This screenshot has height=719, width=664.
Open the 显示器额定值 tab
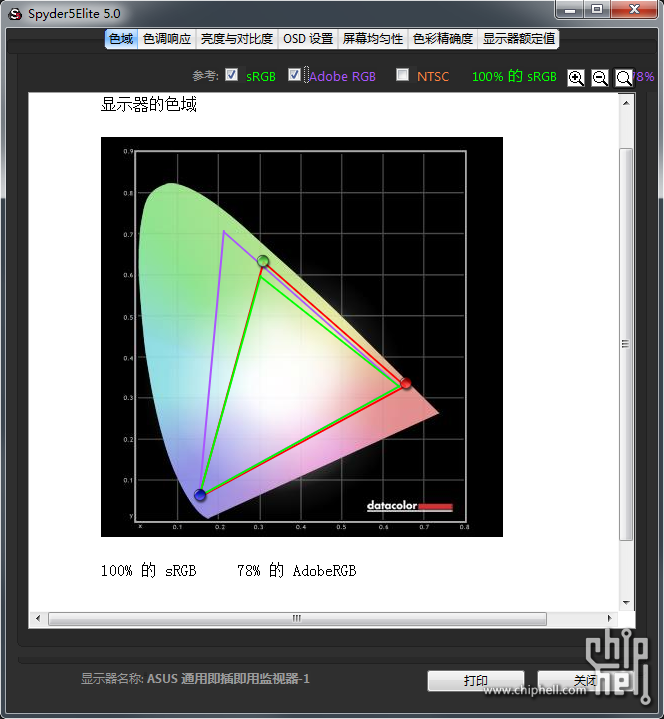[x=519, y=39]
